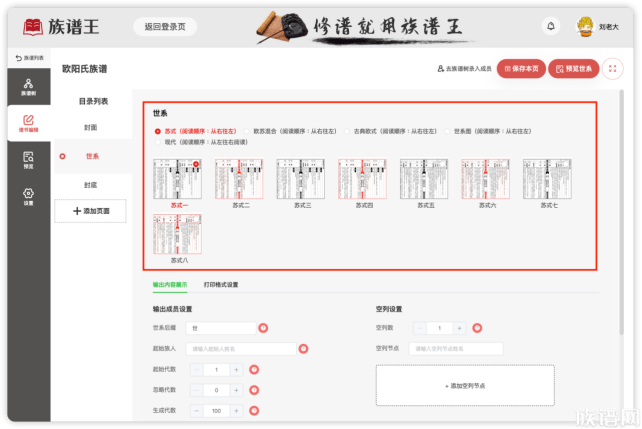Switch to 输出内容展示 tab
The image size is (642, 429).
[x=170, y=284]
